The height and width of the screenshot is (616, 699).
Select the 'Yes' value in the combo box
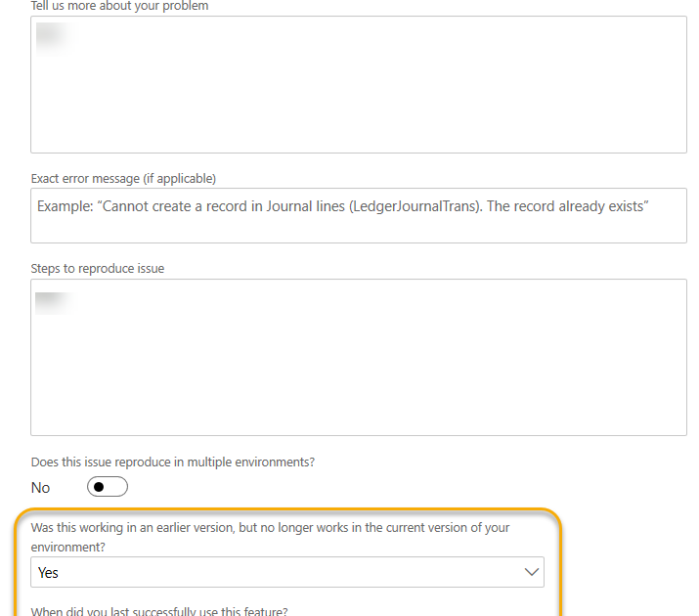49,572
